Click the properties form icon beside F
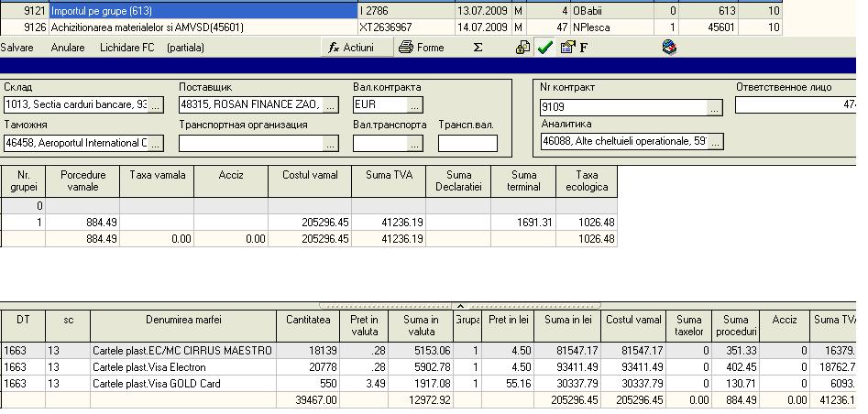Viewport: 868px width, 414px height. [x=567, y=48]
